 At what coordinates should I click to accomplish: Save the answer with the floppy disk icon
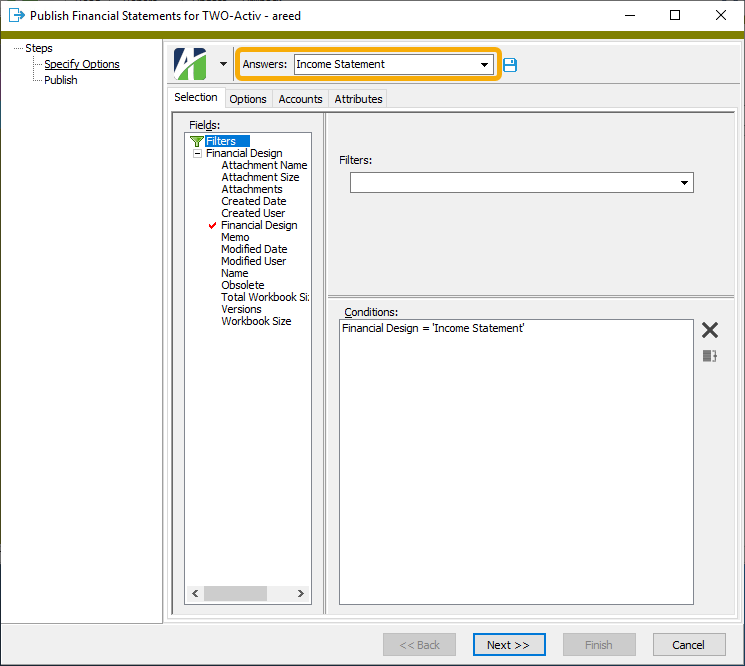(x=510, y=65)
